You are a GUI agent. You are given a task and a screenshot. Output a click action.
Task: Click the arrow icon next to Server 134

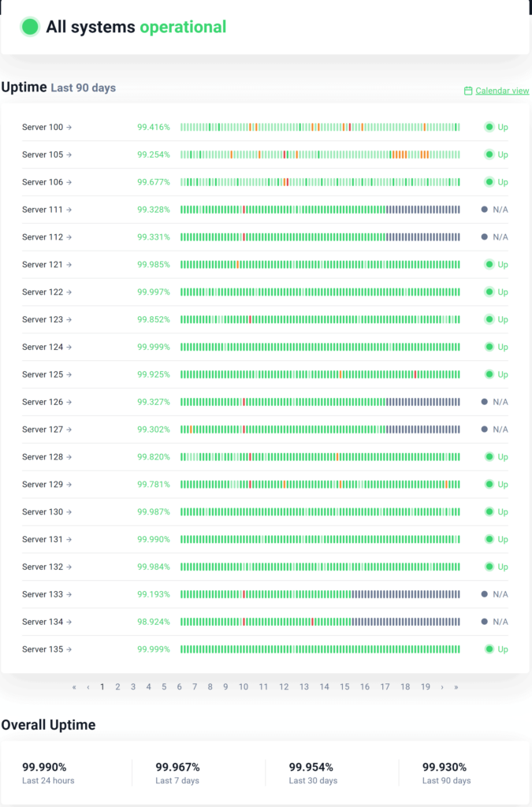(69, 622)
